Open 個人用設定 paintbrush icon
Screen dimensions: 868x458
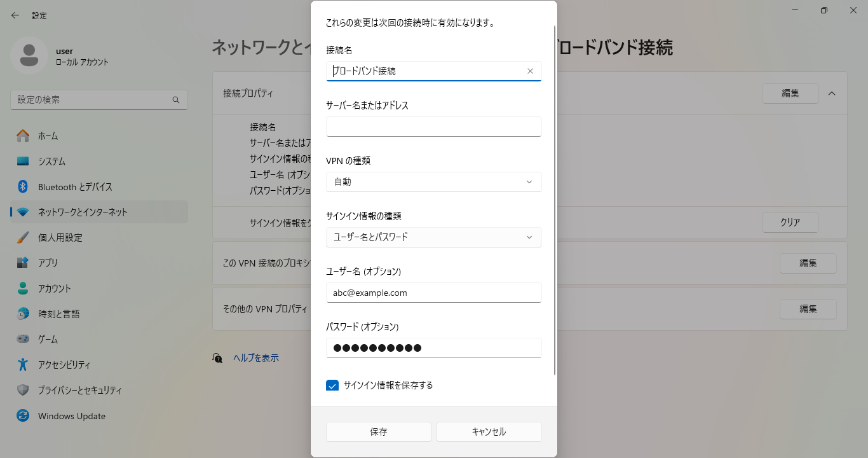coord(23,237)
